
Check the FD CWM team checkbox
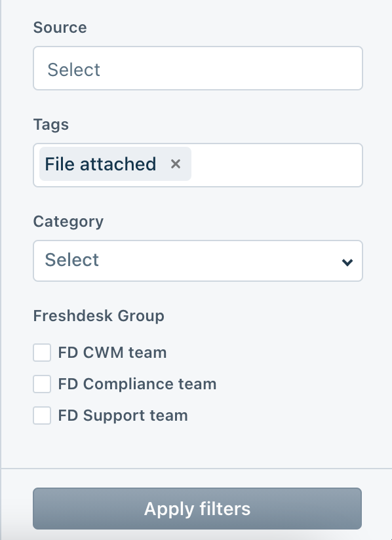(42, 353)
